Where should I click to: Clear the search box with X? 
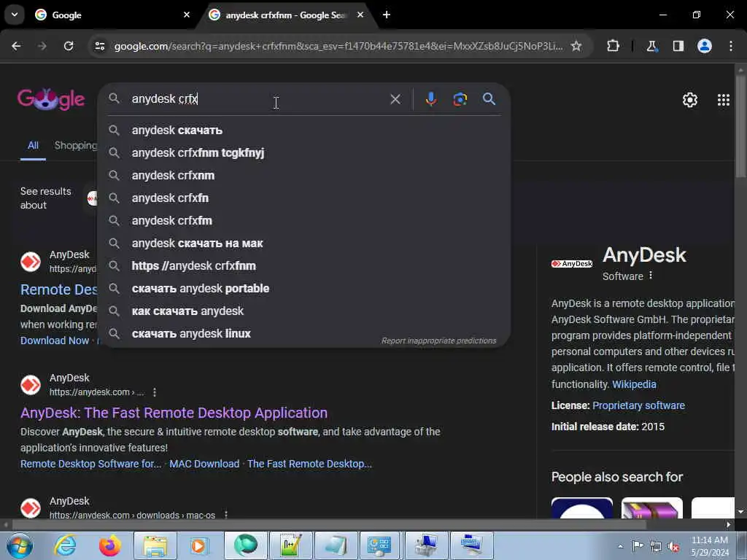coord(395,99)
